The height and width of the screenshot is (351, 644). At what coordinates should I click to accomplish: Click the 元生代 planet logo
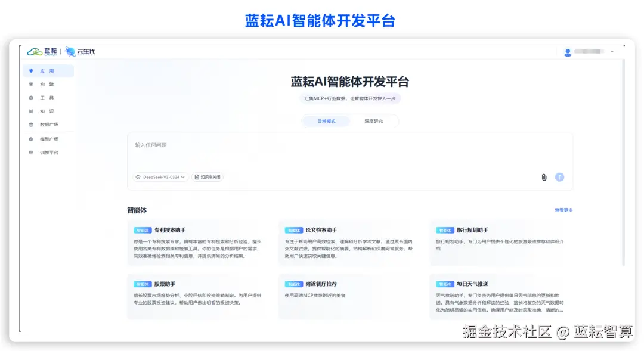[70, 52]
